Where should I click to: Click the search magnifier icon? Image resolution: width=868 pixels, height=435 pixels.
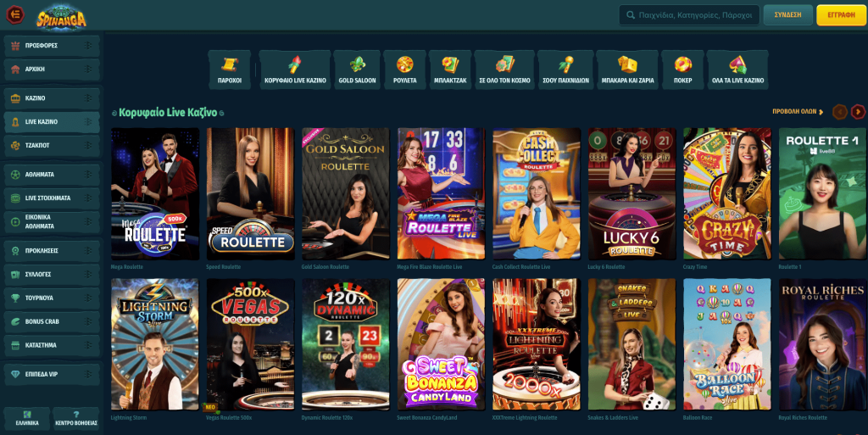point(630,15)
